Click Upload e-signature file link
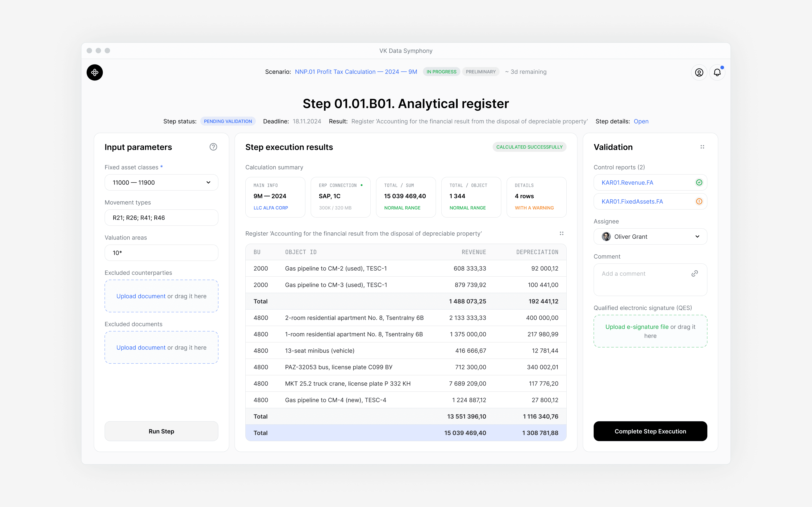The image size is (812, 507). (x=637, y=327)
